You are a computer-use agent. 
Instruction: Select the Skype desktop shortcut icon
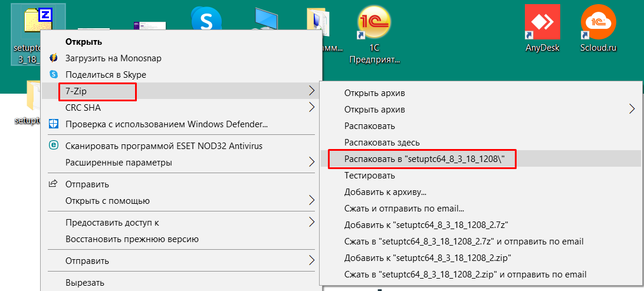click(206, 18)
